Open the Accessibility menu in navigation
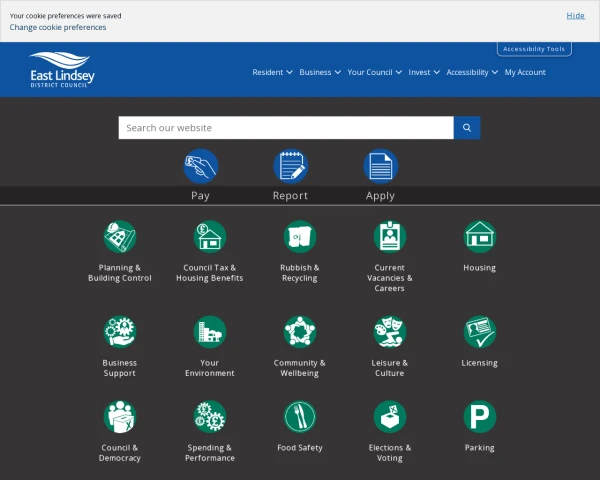The image size is (600, 480). 471,73
